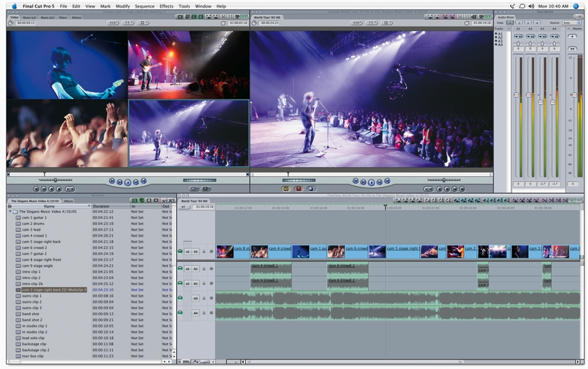Toggle the A3 track audible light
Image resolution: width=588 pixels, height=369 pixels.
pos(180,298)
